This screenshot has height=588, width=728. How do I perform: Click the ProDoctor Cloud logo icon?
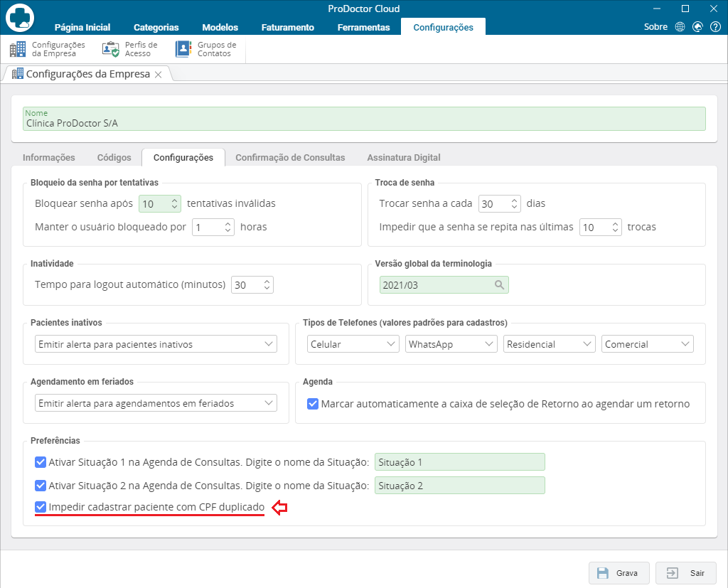20,18
